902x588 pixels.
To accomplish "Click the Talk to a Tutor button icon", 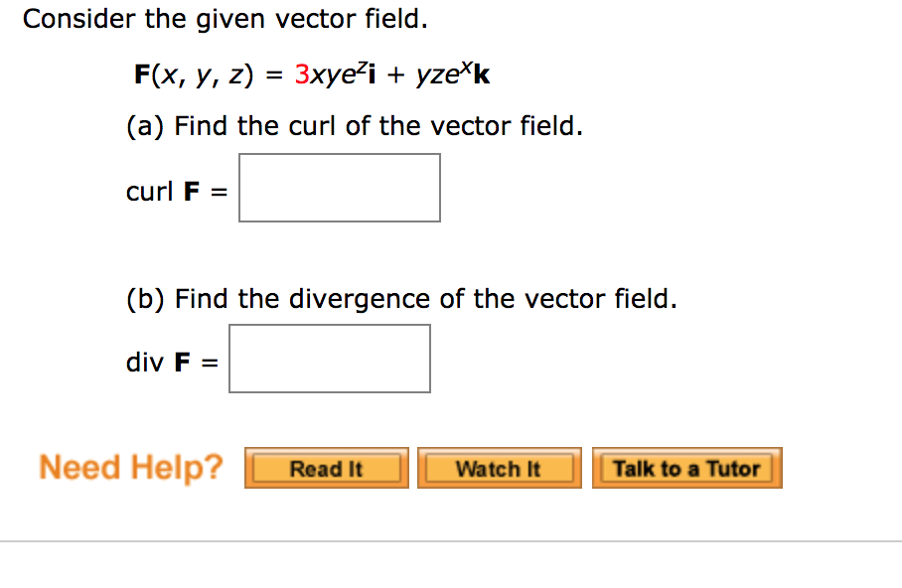I will point(686,467).
